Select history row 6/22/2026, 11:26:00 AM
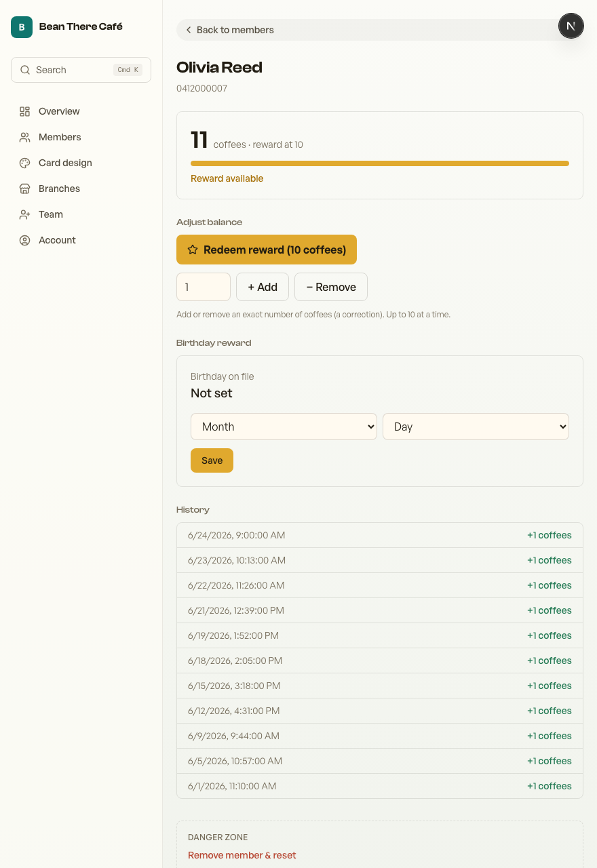597x868 pixels. [380, 585]
